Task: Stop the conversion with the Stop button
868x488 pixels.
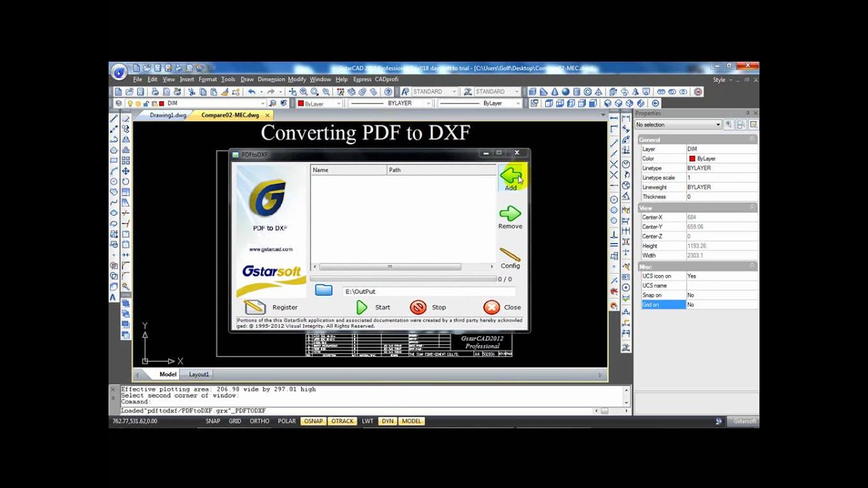Action: coord(429,307)
